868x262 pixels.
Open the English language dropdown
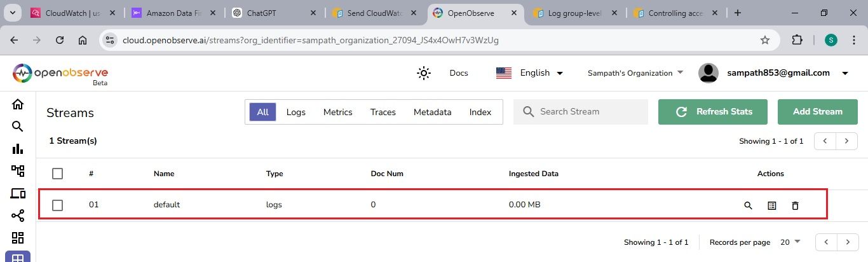[x=530, y=73]
